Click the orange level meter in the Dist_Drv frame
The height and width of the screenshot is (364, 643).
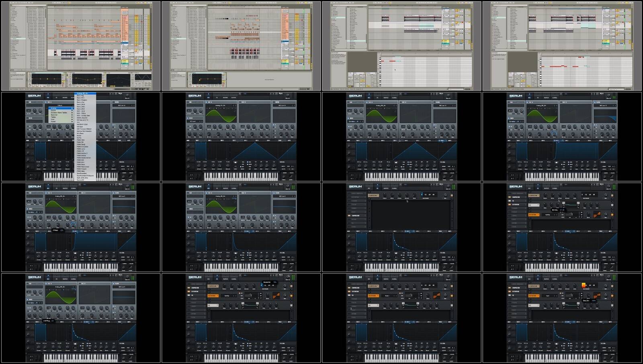(584, 285)
